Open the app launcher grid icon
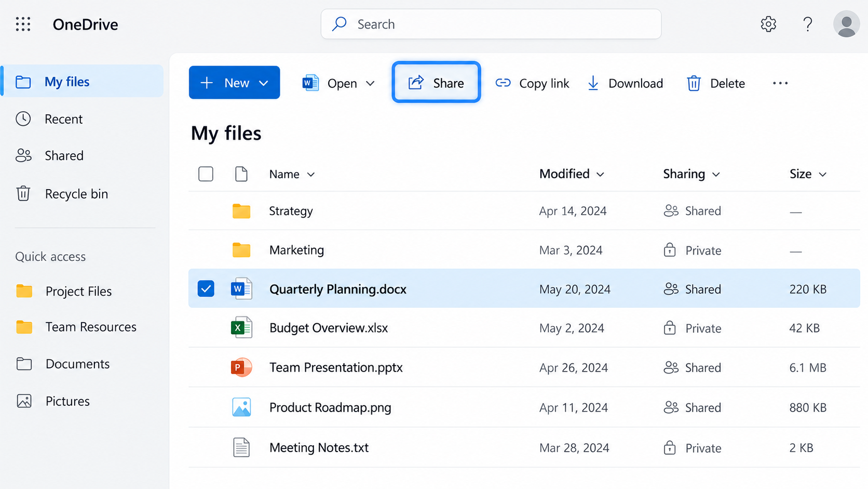The width and height of the screenshot is (868, 489). (23, 24)
